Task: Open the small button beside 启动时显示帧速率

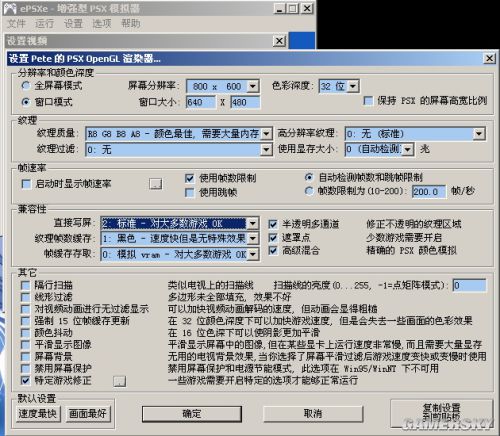Action: [156, 184]
